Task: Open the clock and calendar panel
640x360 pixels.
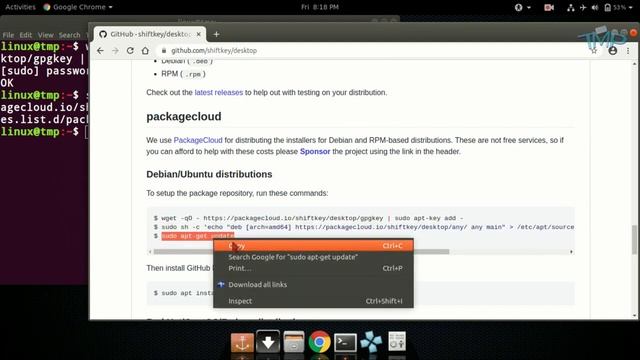Action: (x=320, y=7)
